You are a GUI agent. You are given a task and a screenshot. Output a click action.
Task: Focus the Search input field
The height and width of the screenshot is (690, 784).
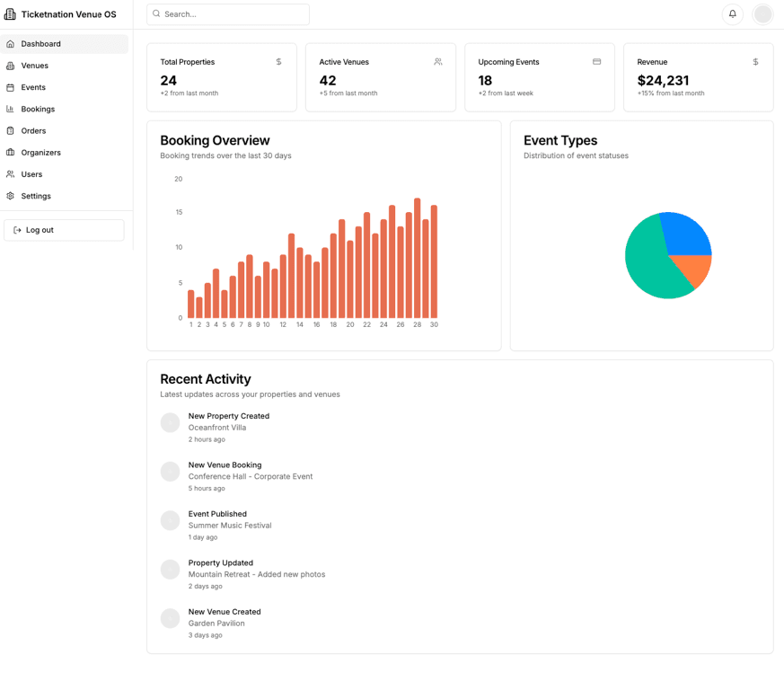(233, 14)
